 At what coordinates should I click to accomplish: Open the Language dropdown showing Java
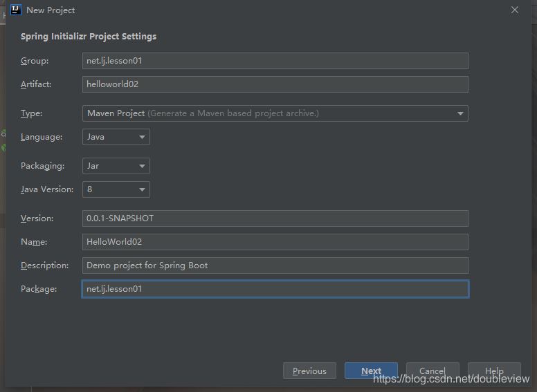click(x=116, y=137)
